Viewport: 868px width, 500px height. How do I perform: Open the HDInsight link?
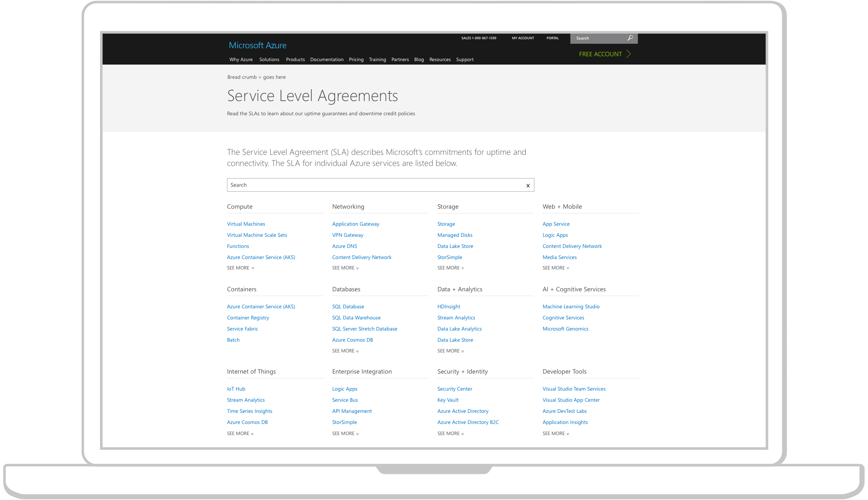click(x=449, y=307)
